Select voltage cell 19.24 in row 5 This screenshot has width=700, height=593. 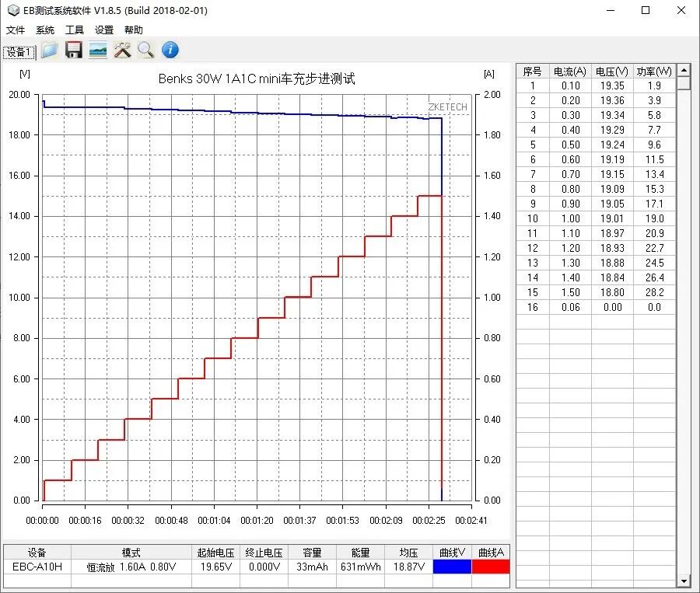[612, 145]
